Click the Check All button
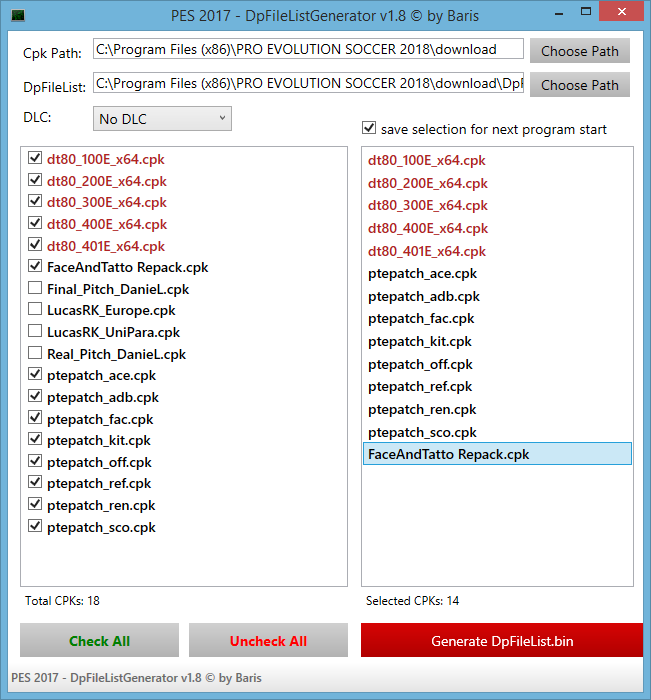651x700 pixels. pyautogui.click(x=99, y=641)
